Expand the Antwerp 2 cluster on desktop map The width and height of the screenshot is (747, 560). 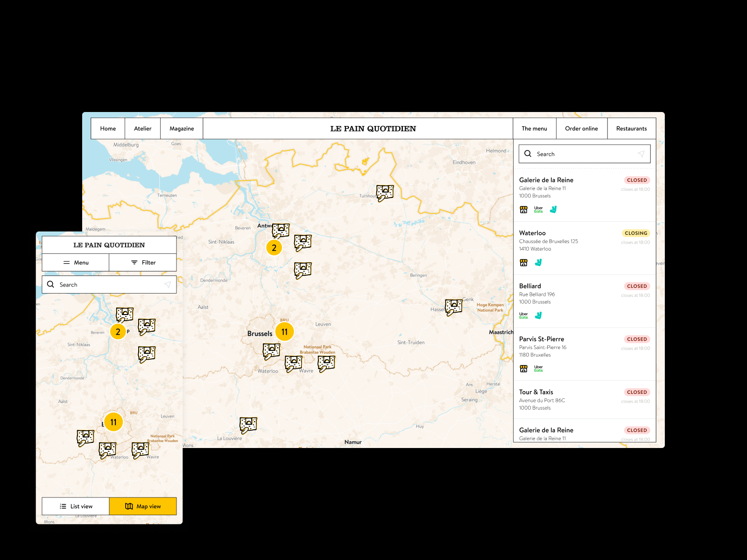click(274, 248)
